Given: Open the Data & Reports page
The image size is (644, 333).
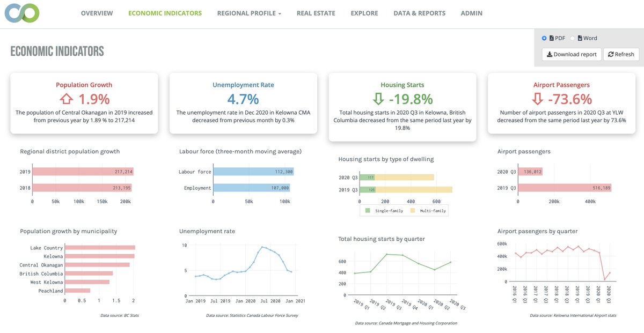Looking at the screenshot, I should click(420, 13).
